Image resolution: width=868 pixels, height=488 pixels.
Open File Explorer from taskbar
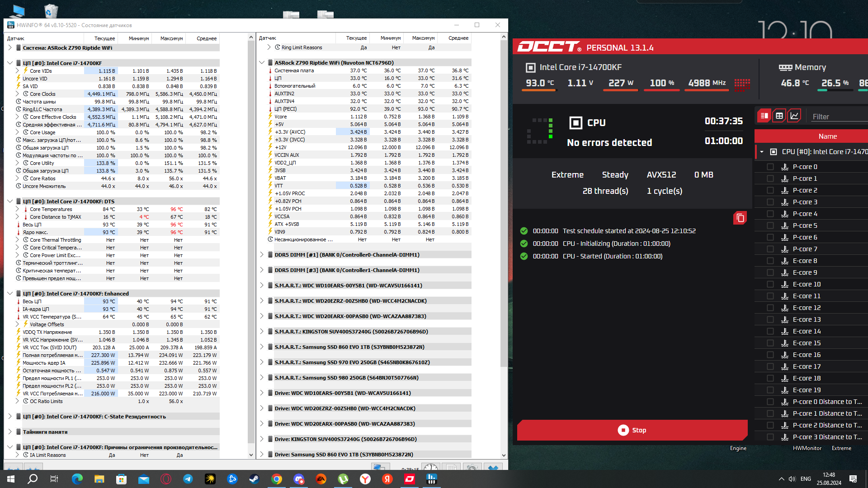coord(99,479)
